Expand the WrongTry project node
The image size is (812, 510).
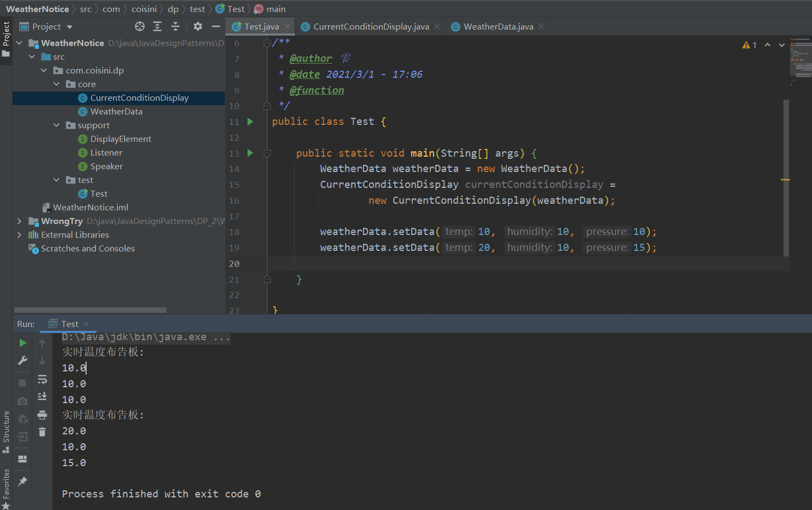20,221
